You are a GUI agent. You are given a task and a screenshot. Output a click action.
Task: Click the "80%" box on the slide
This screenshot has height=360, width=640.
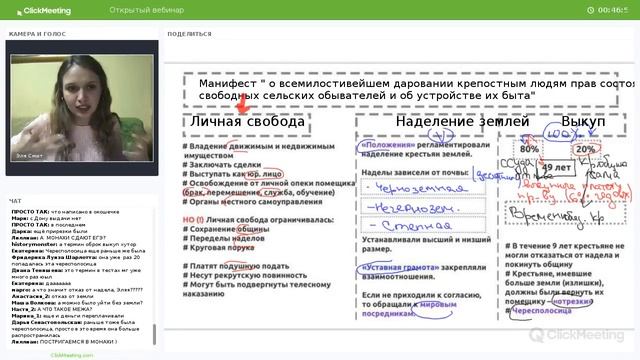(529, 149)
